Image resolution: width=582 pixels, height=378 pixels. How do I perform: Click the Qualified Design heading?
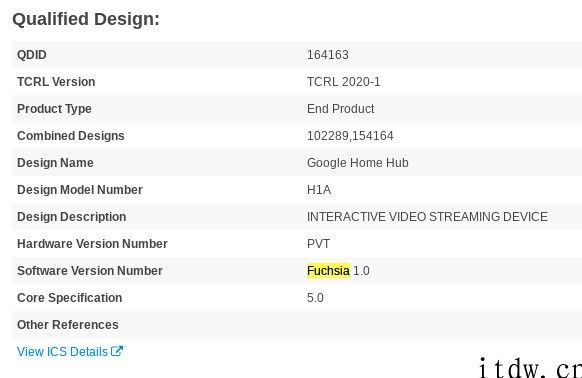86,19
